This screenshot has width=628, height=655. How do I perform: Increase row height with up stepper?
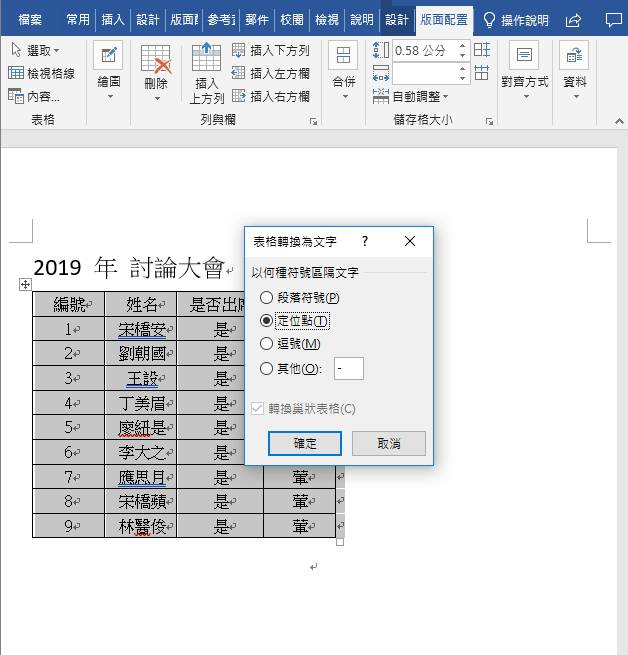pyautogui.click(x=462, y=46)
